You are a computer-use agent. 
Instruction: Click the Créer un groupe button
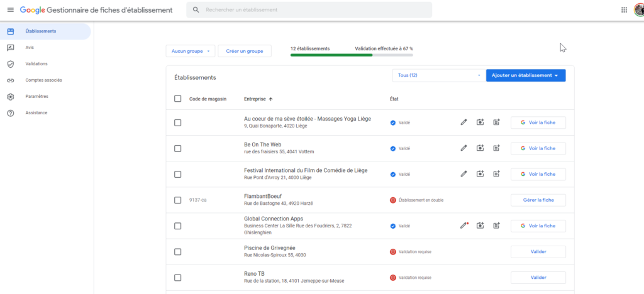pos(245,52)
